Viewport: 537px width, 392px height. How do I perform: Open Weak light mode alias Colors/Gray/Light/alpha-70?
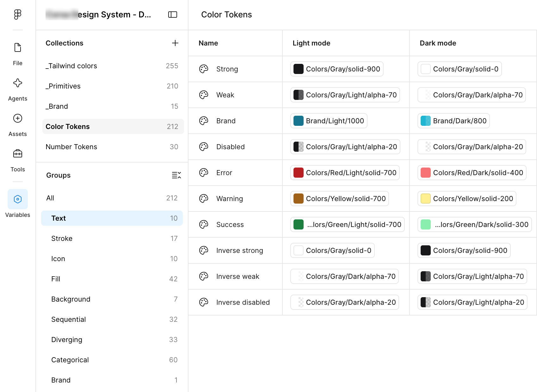click(x=345, y=95)
